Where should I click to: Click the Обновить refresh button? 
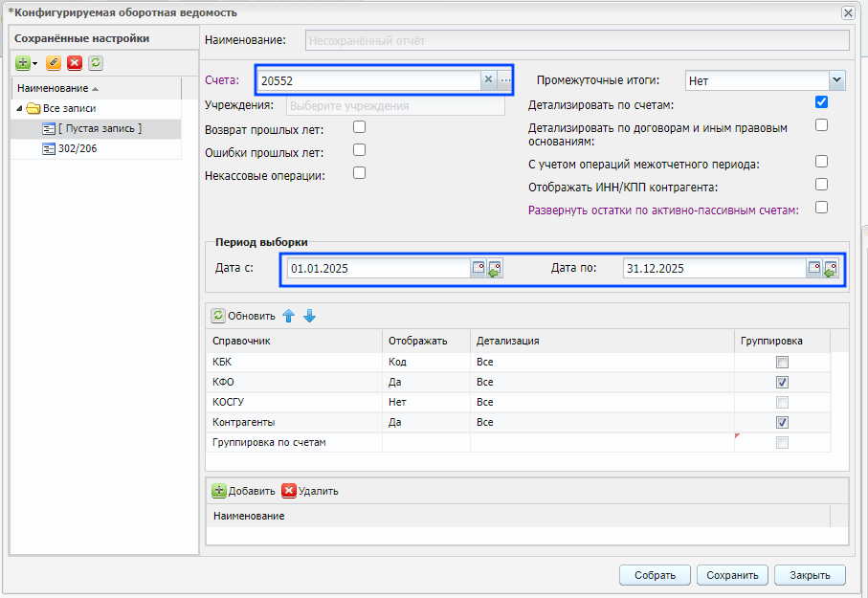(x=243, y=316)
